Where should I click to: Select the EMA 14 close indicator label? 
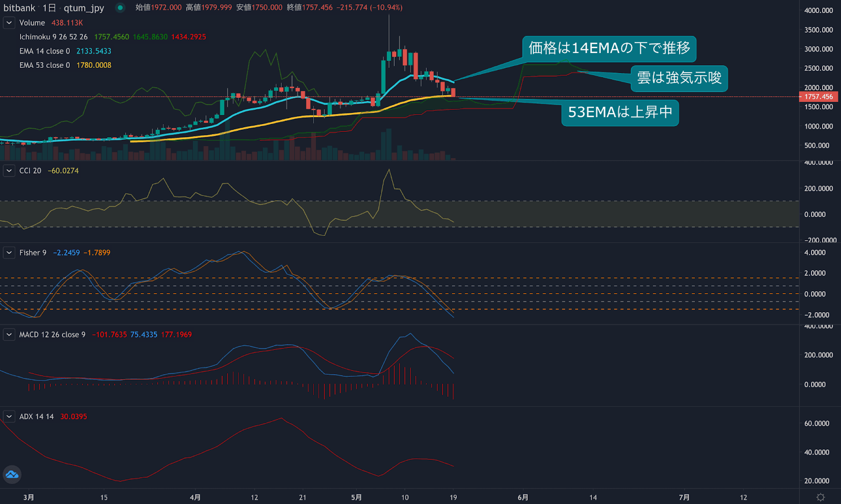tap(44, 51)
